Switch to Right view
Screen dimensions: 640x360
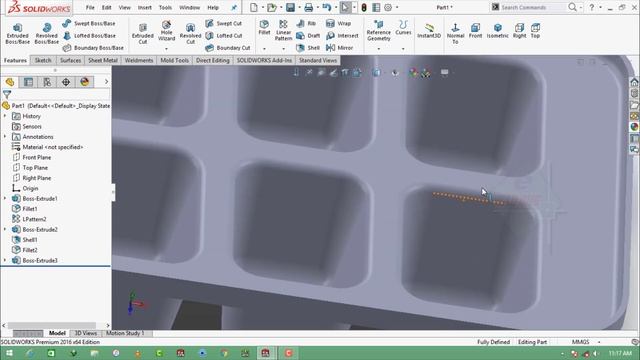click(519, 31)
